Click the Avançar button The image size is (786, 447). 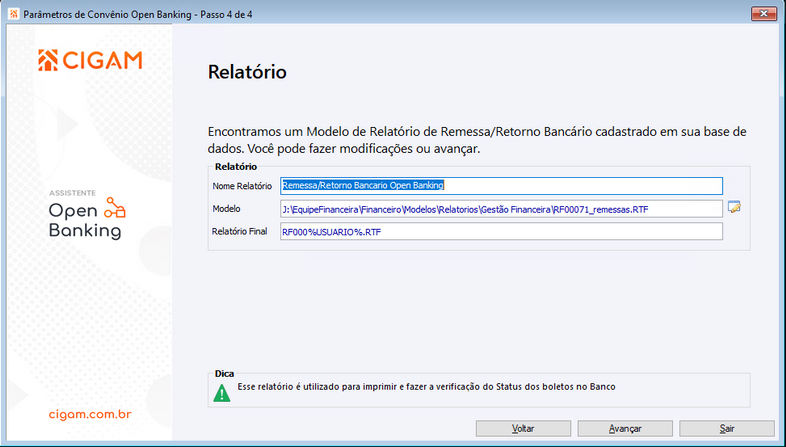(x=625, y=428)
